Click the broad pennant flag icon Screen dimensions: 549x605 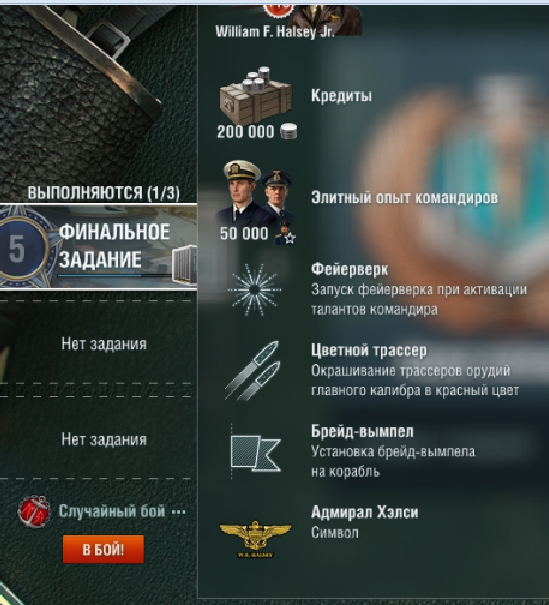coord(255,452)
